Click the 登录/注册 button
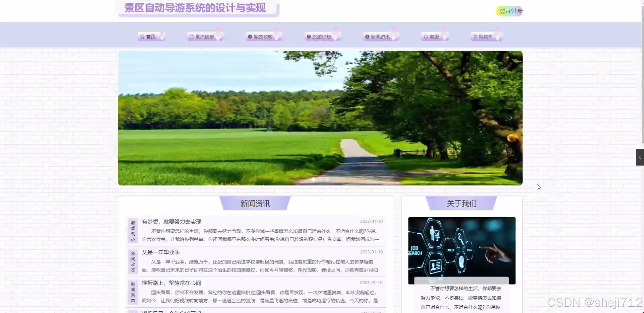Viewport: 644px width, 313px height. (509, 11)
